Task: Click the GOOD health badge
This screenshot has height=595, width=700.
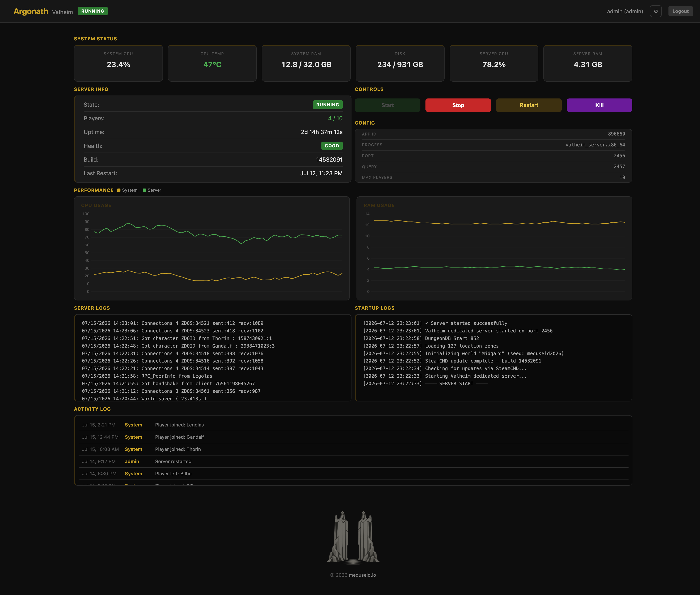Action: [x=332, y=146]
